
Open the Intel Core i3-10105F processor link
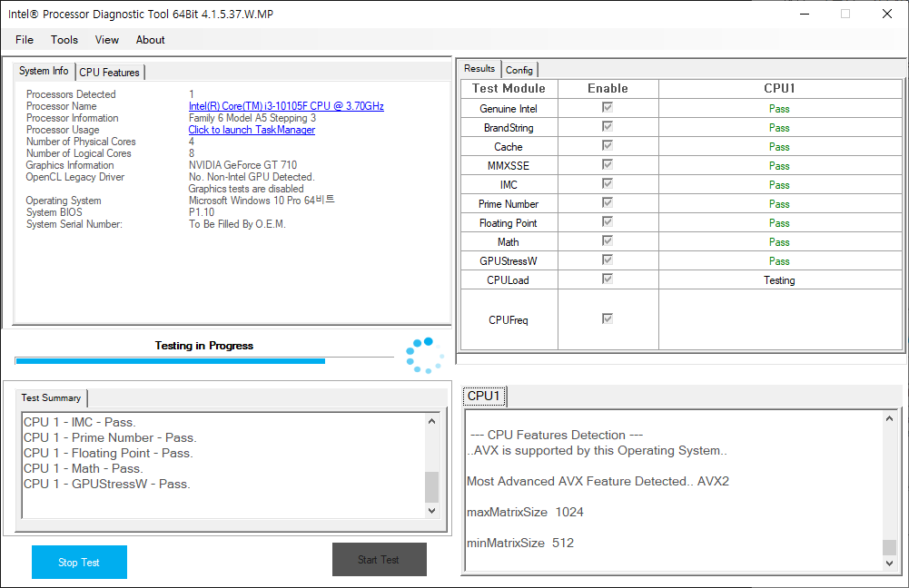coord(286,106)
